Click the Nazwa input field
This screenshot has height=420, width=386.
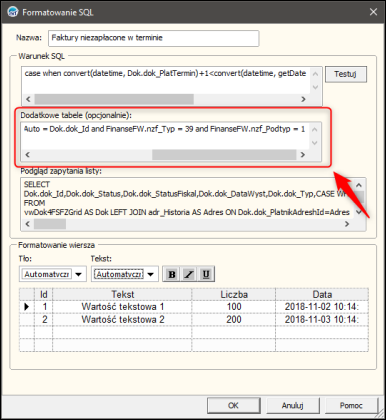tap(153, 38)
